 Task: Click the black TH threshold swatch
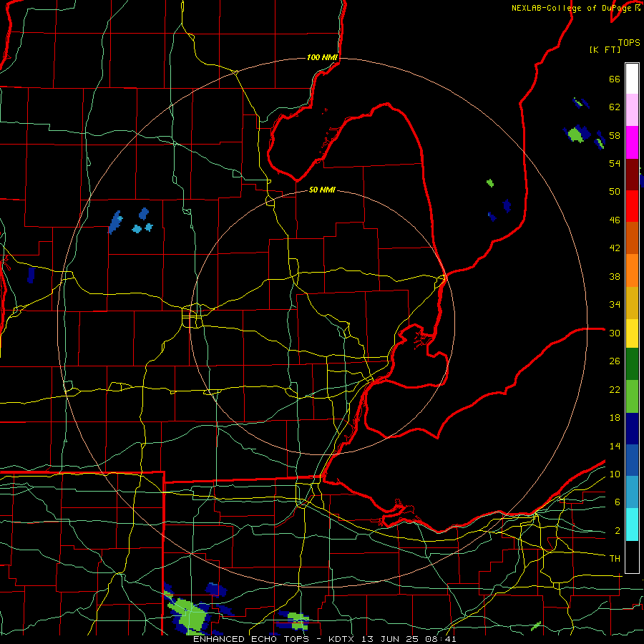(x=632, y=557)
